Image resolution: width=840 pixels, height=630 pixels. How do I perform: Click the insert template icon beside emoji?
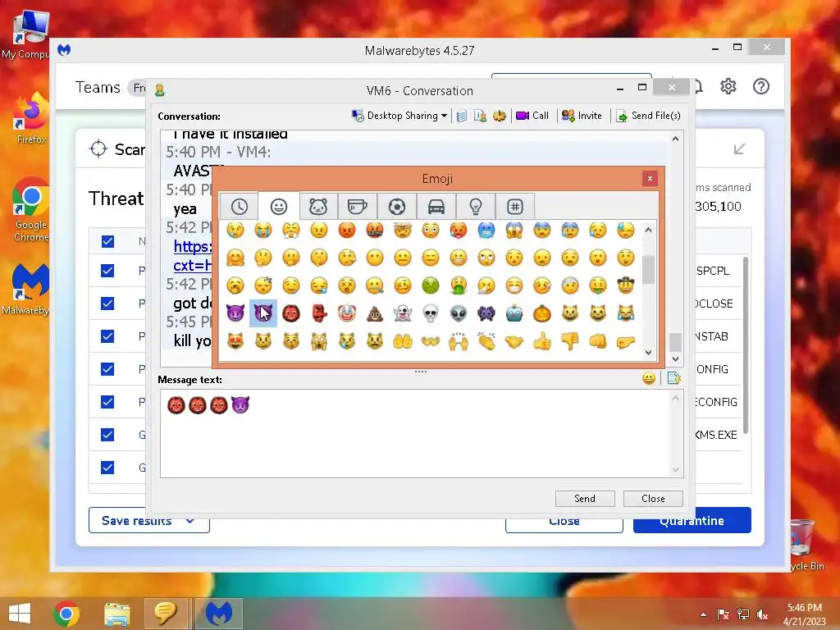[674, 379]
